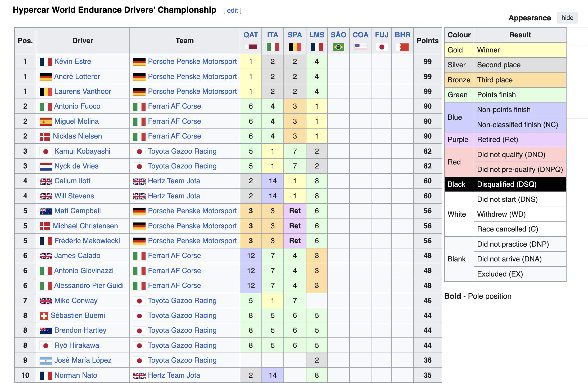588x383 pixels.
Task: Click the Purple colour legend cell
Action: point(459,140)
